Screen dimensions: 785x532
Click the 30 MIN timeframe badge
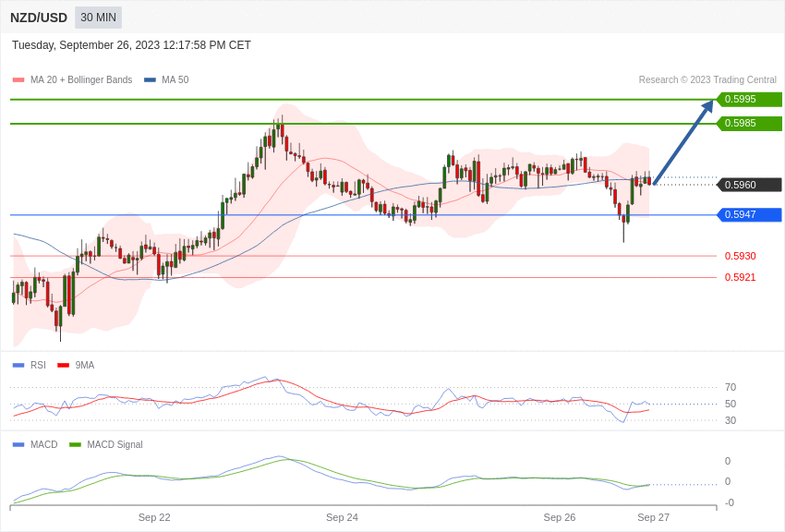(x=98, y=18)
